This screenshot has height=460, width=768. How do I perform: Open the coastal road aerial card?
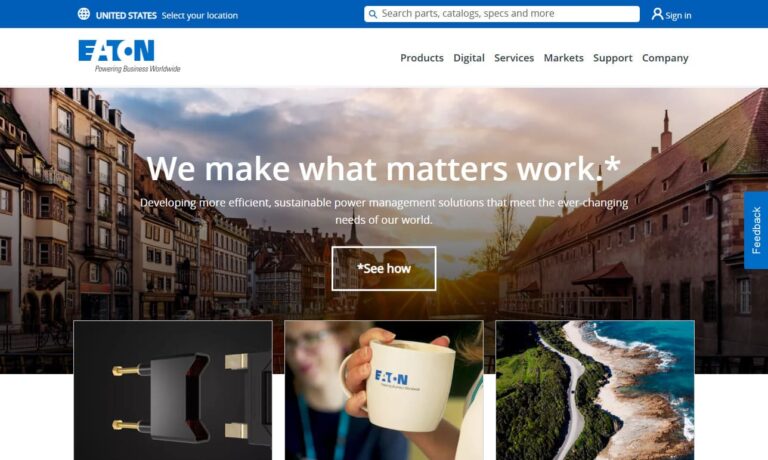tap(595, 390)
